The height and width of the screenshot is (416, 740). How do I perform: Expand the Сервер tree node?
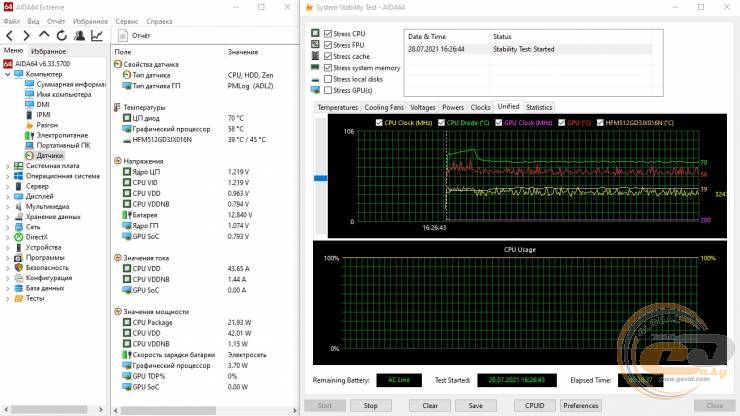[8, 187]
